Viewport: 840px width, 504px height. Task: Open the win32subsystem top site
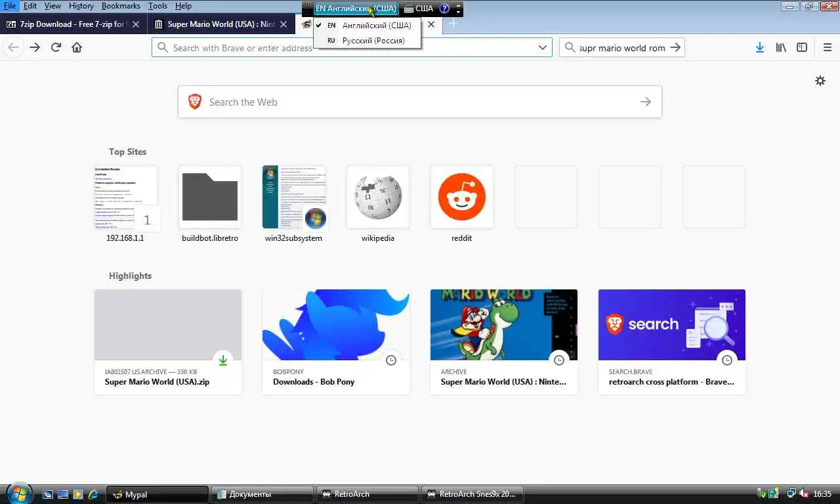click(293, 204)
